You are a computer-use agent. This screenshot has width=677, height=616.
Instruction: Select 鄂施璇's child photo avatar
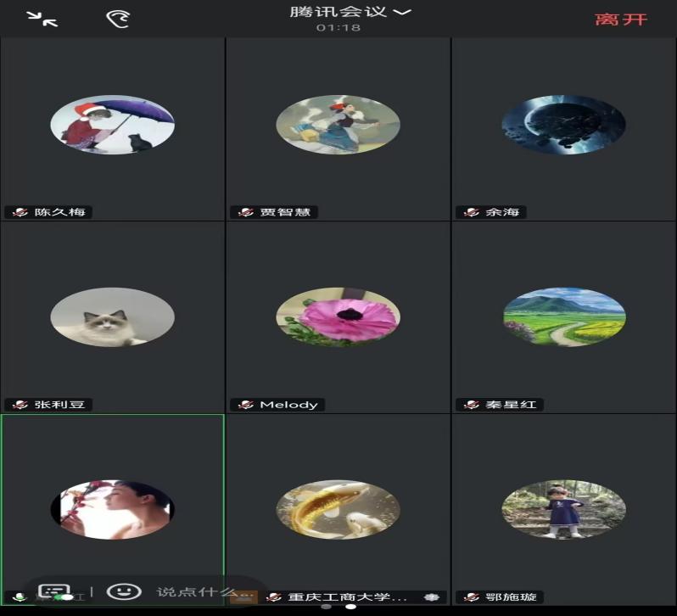tap(563, 510)
